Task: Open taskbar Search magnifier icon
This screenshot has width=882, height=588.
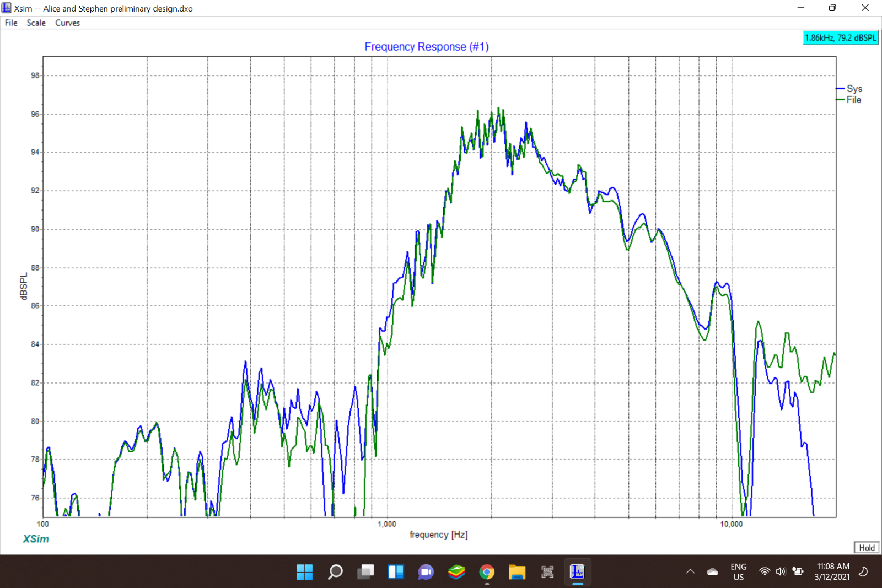Action: click(x=335, y=572)
